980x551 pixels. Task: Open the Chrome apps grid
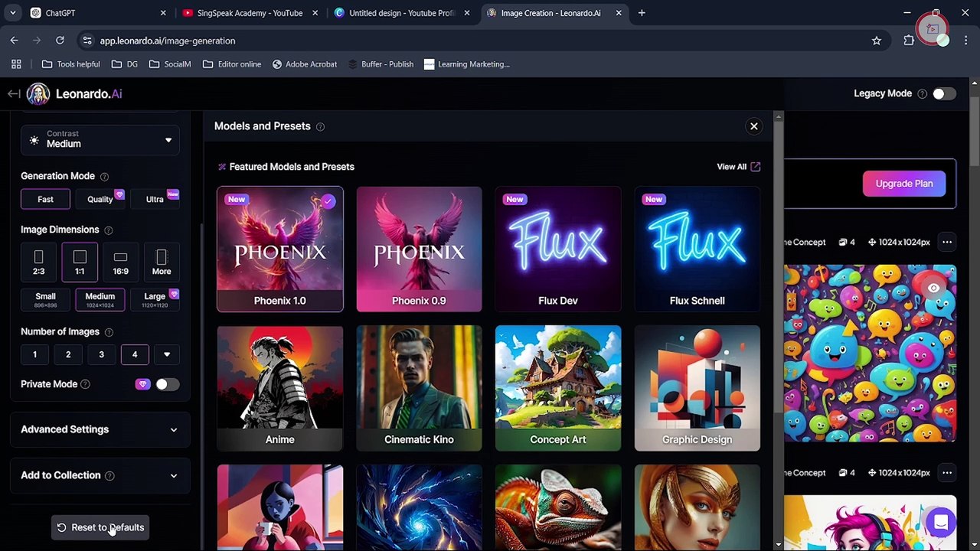coord(16,64)
